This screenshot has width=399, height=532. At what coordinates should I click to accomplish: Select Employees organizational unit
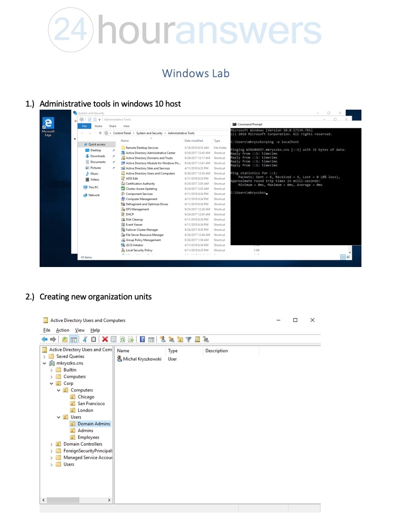88,437
